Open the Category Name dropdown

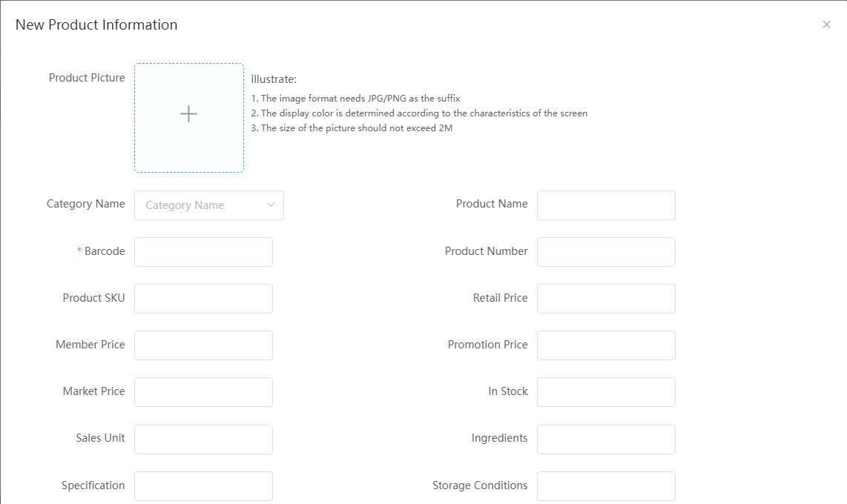click(200, 205)
